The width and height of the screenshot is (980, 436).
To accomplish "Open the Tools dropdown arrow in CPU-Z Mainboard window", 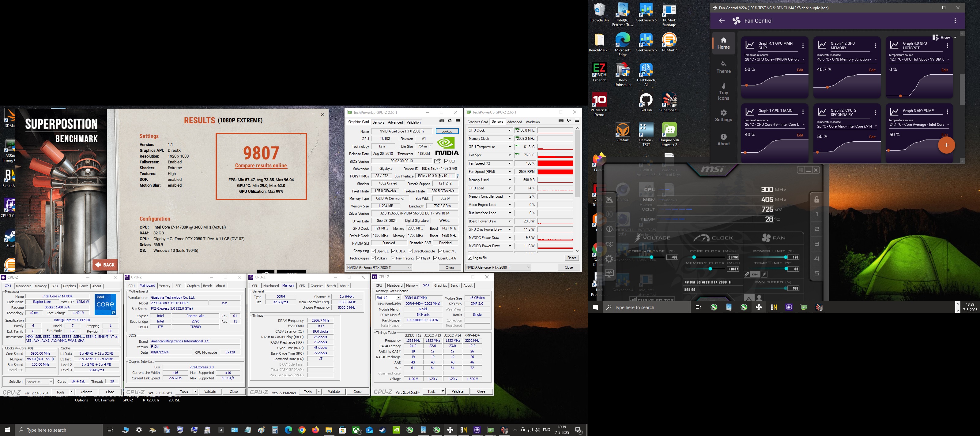I will [x=195, y=392].
